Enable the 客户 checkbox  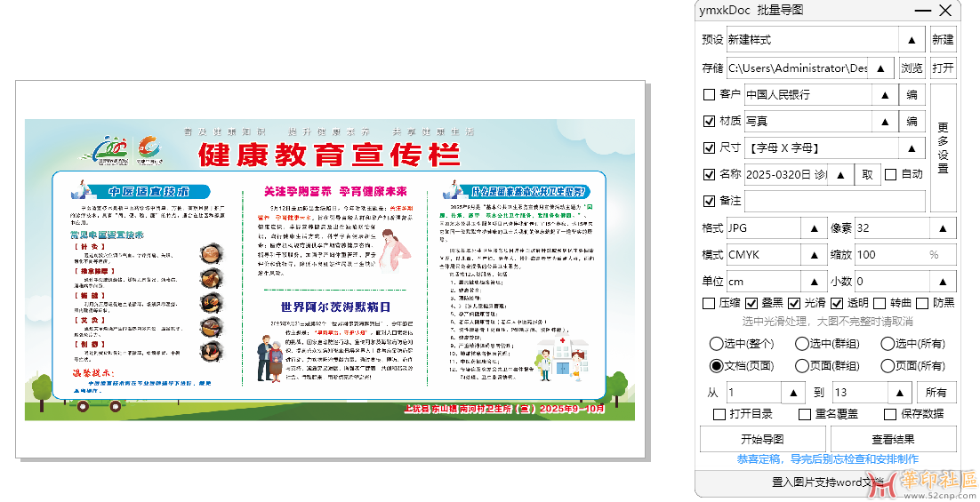click(x=709, y=95)
